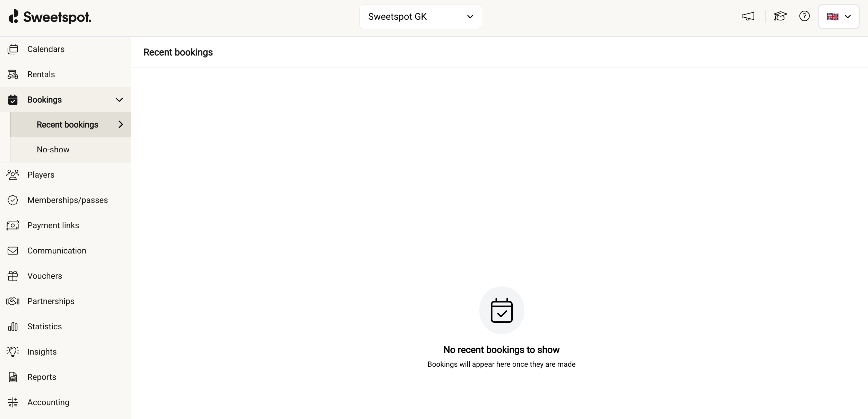Click the Insights lightbulb icon
The image size is (868, 419).
coord(13,352)
